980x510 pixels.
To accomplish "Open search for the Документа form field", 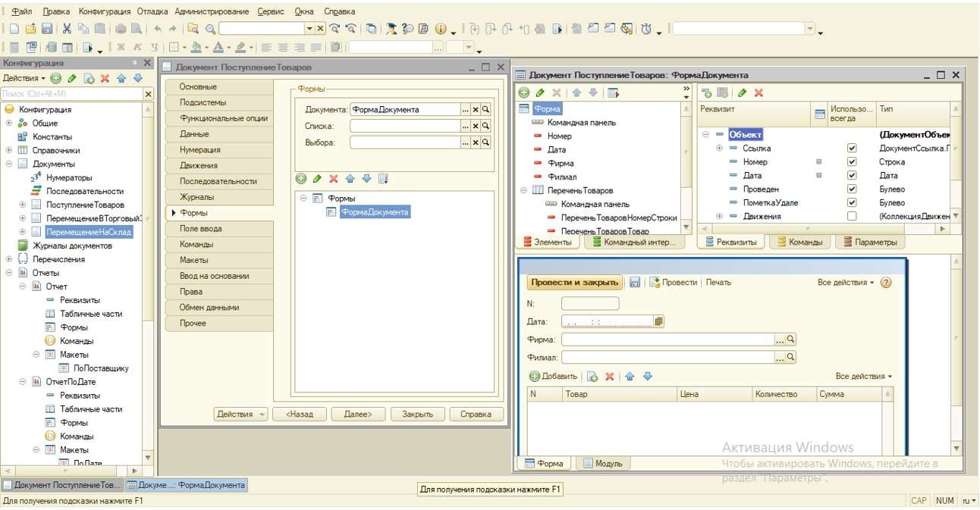I will point(485,109).
